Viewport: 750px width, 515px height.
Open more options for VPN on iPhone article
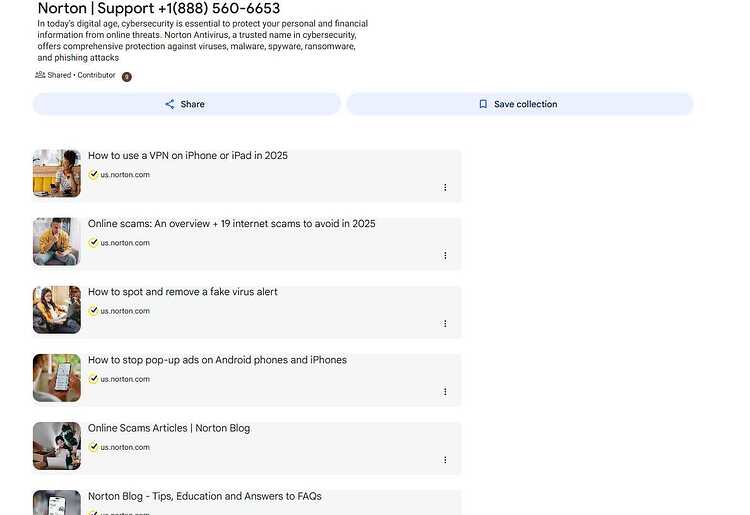click(x=445, y=187)
